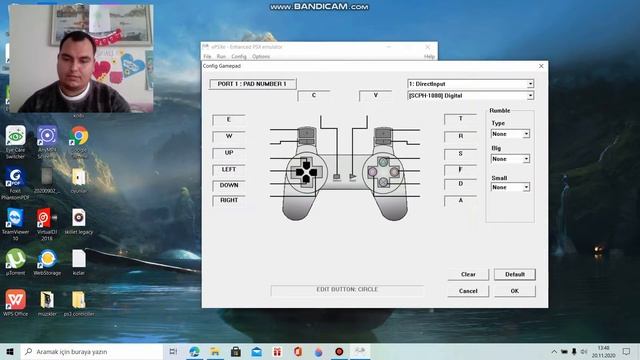Click the Default button
The image size is (640, 360).
point(515,274)
